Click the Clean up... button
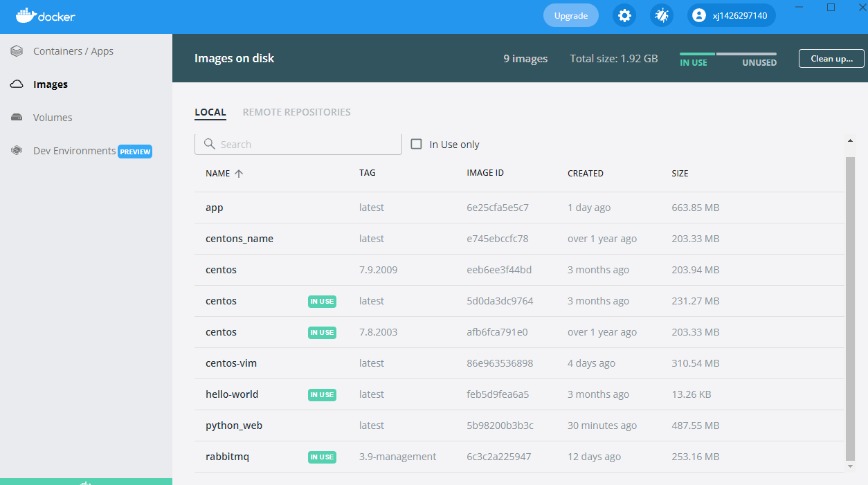868x485 pixels. [x=831, y=58]
